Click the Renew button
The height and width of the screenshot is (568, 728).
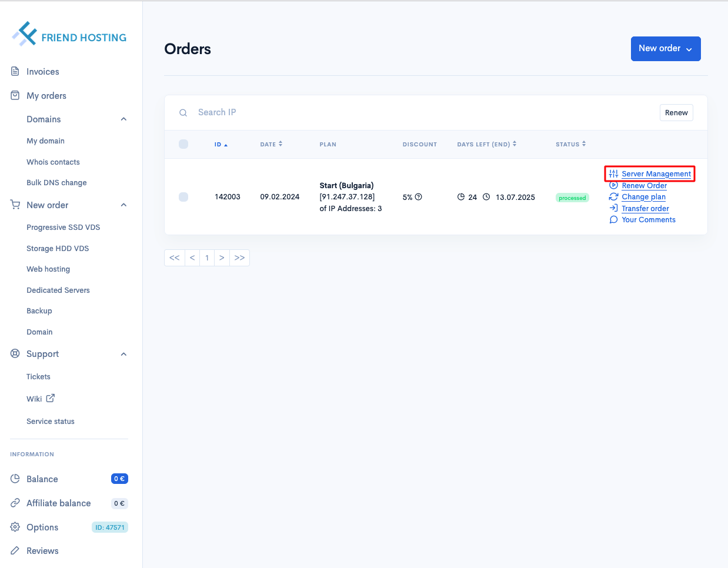[676, 113]
